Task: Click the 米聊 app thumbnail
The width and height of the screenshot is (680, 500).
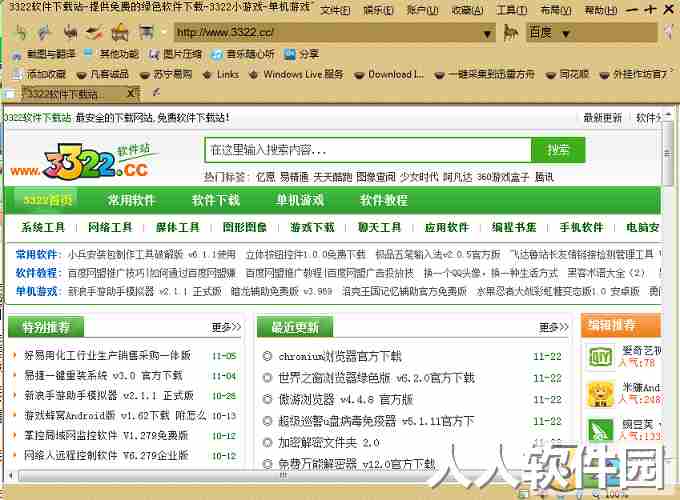Action: (x=600, y=394)
